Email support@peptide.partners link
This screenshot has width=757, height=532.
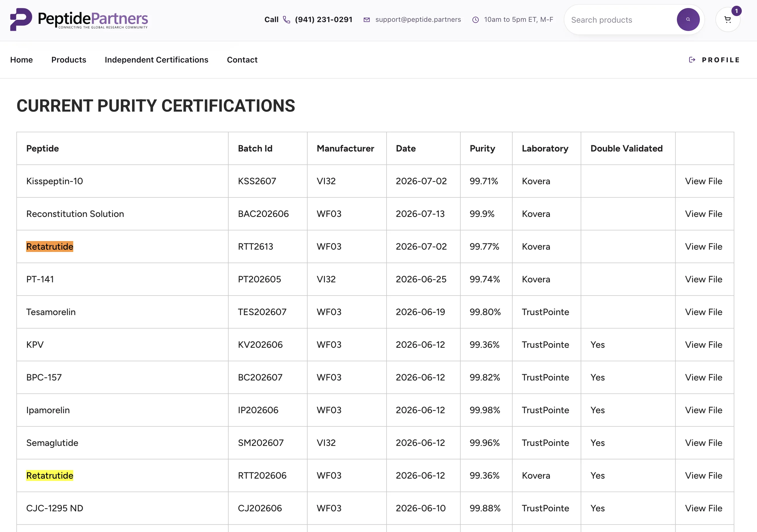[418, 20]
